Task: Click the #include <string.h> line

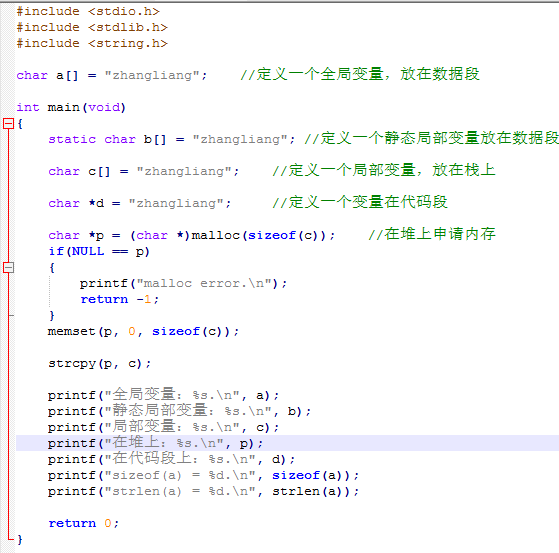Action: (x=92, y=43)
